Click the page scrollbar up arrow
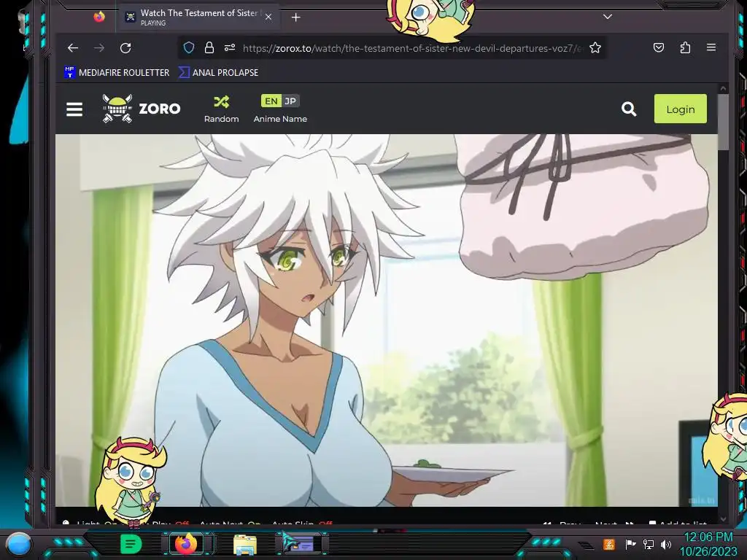747x560 pixels. 723,88
